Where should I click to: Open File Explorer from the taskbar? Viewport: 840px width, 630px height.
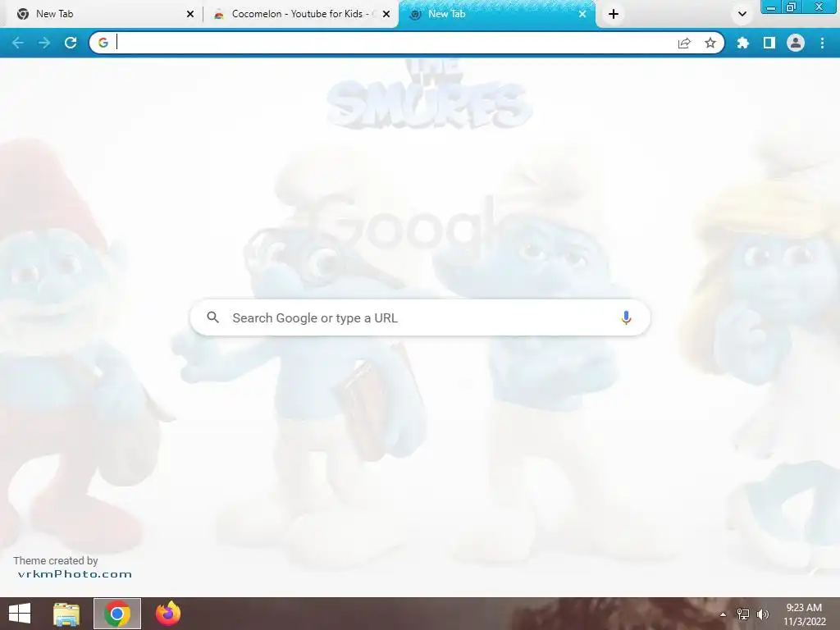point(66,614)
